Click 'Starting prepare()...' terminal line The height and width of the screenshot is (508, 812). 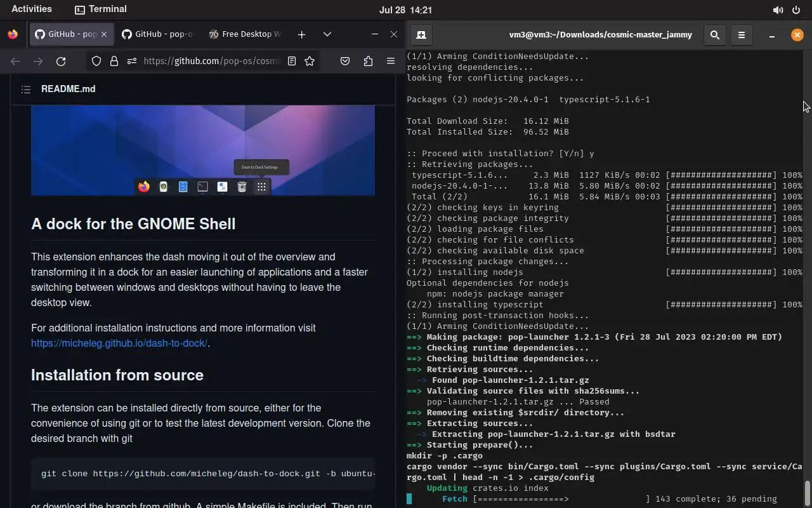470,444
